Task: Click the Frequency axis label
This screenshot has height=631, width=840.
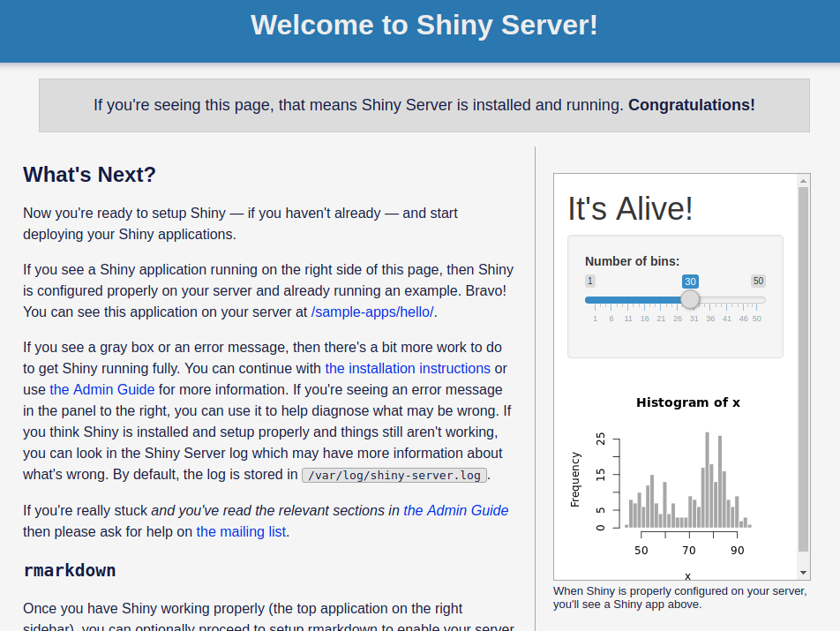Action: 574,479
